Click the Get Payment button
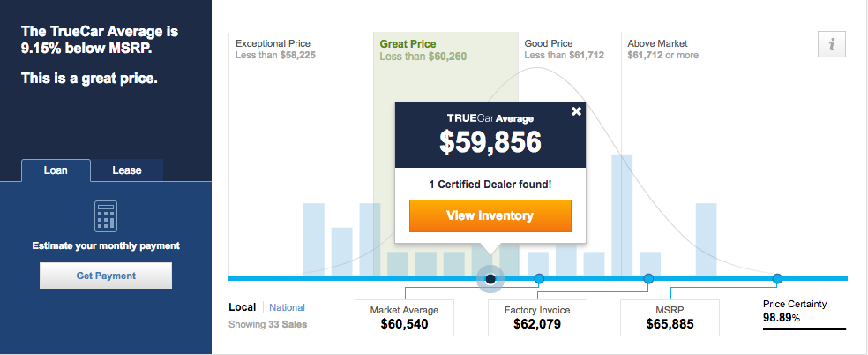The image size is (868, 355). pyautogui.click(x=106, y=276)
